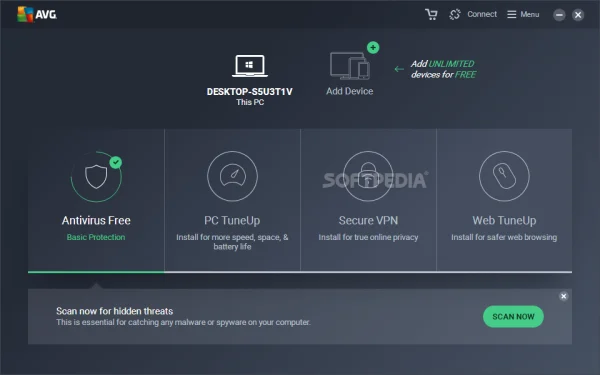
Task: Start scan with SCAN NOW button
Action: [x=513, y=316]
